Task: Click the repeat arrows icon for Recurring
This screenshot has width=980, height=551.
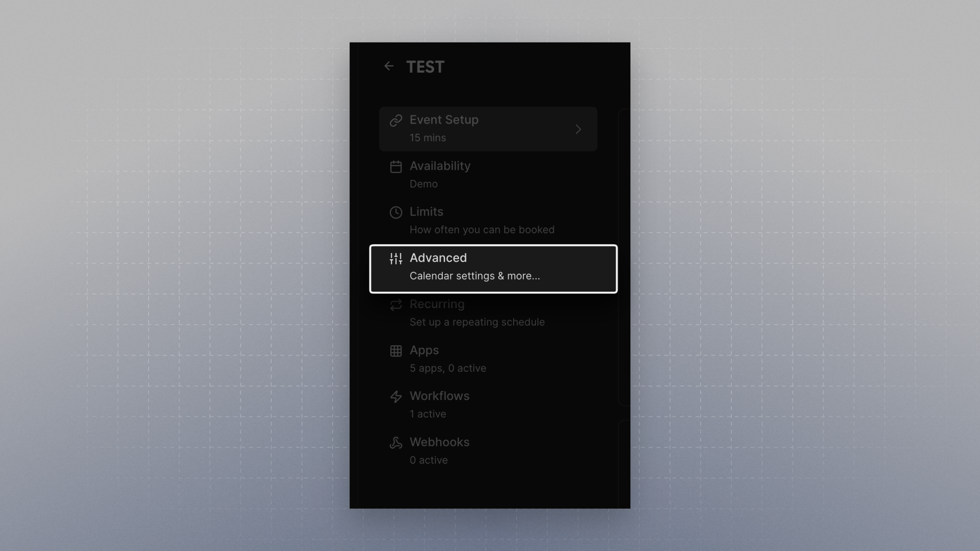Action: point(396,304)
